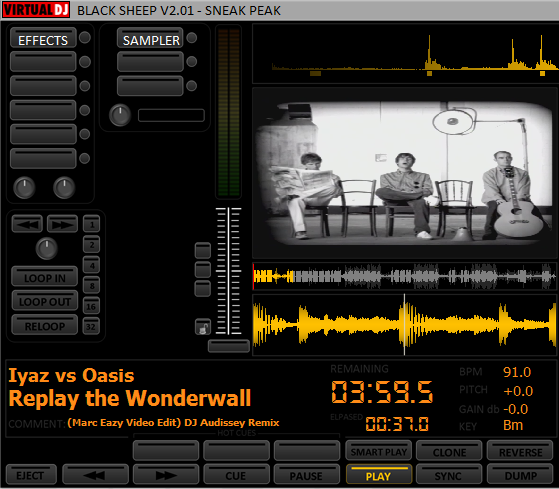Open the SAMPLER header button
Screen dimensions: 559x489
pyautogui.click(x=150, y=38)
